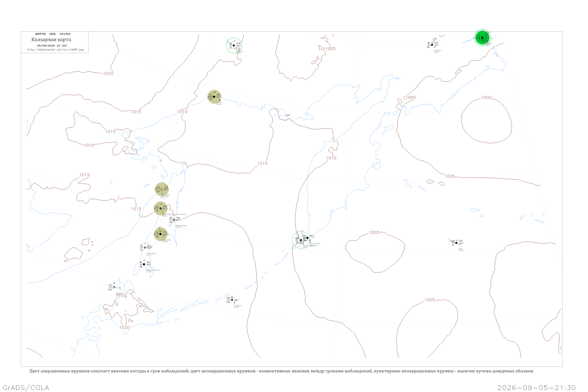The image size is (588, 392).
Task: Open the meteocenter.net UHPP.png link
Action: (55, 50)
